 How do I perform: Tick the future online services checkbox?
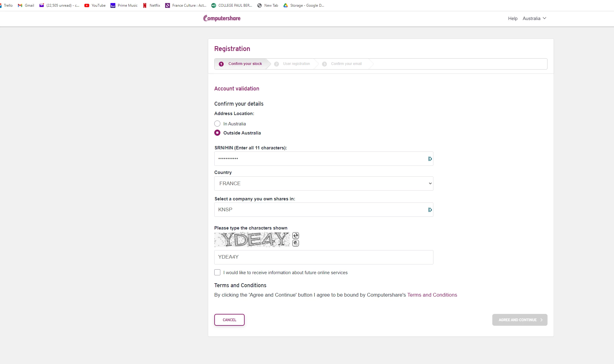coord(217,273)
